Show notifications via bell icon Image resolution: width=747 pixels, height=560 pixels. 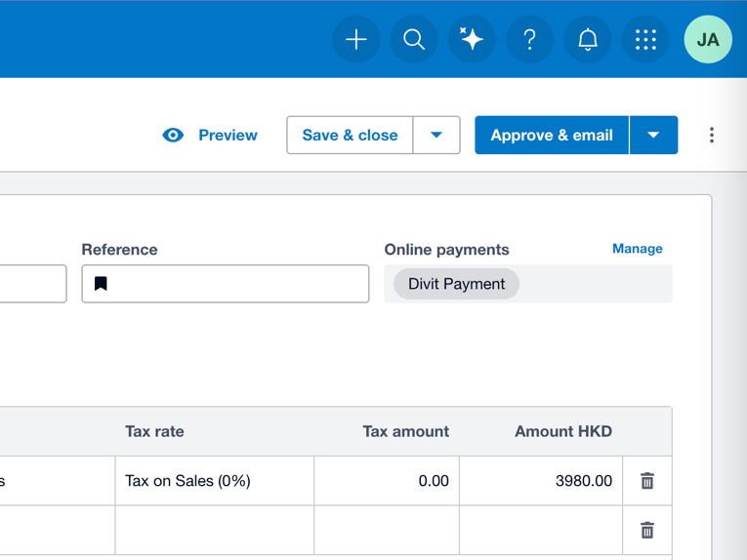(x=588, y=39)
